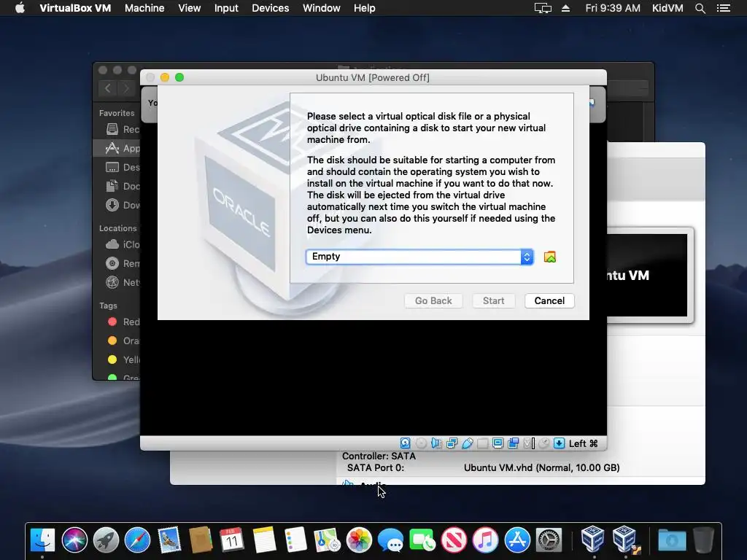The height and width of the screenshot is (560, 747).
Task: Click the Spotlight search icon
Action: (700, 8)
